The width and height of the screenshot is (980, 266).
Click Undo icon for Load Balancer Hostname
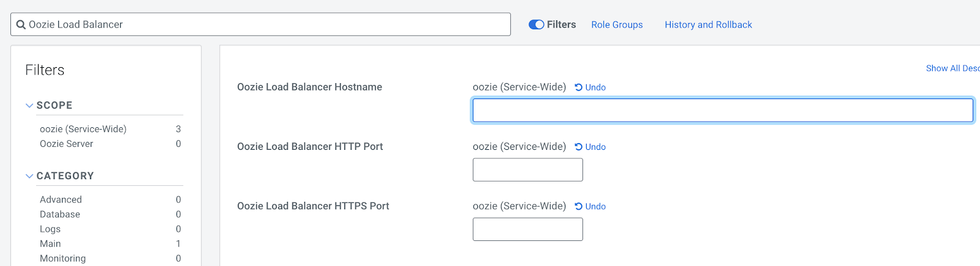tap(578, 87)
